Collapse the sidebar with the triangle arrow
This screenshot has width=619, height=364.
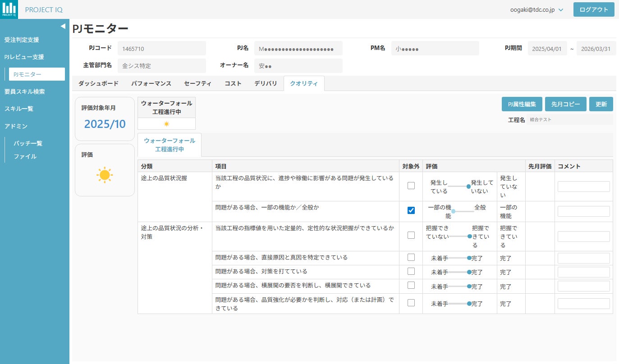(63, 26)
